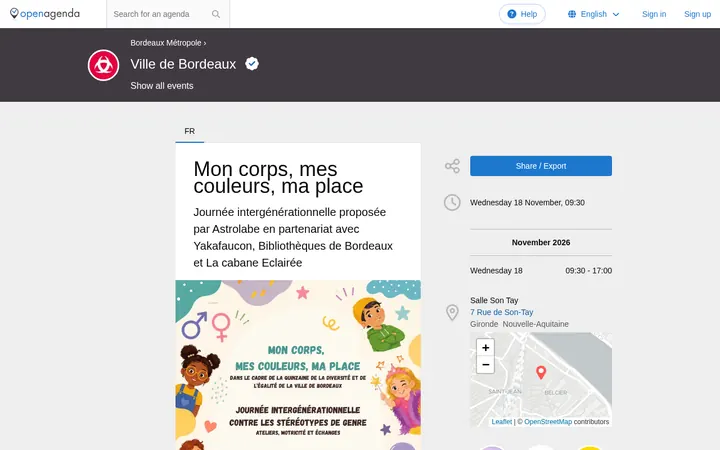
Task: Click the 'Journée intergénérationnelle' description paragraph
Action: coord(293,237)
